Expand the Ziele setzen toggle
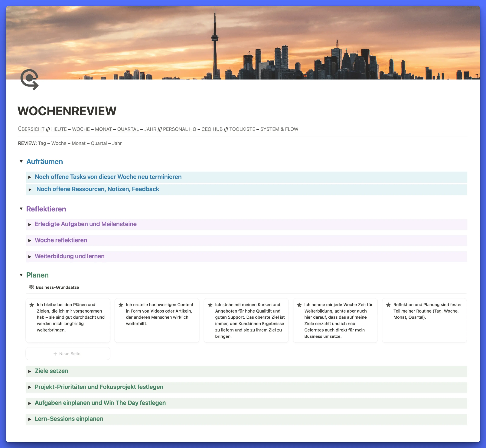The image size is (486, 448). coord(30,371)
